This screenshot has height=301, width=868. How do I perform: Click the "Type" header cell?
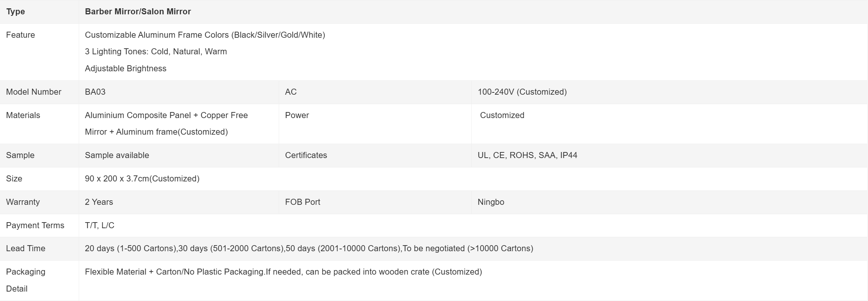click(15, 12)
